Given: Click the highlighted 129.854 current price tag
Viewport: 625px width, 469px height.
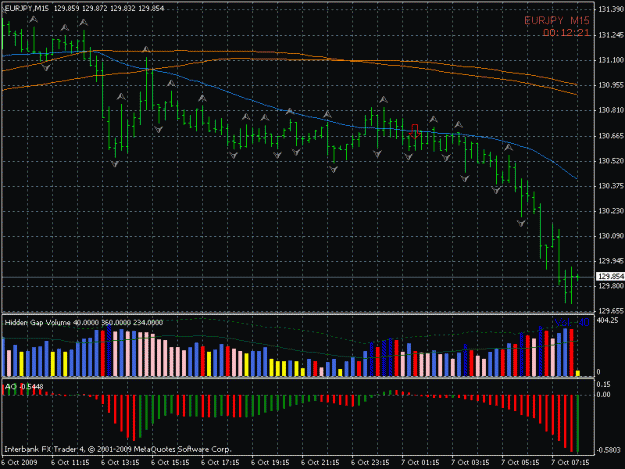Looking at the screenshot, I should click(x=610, y=276).
